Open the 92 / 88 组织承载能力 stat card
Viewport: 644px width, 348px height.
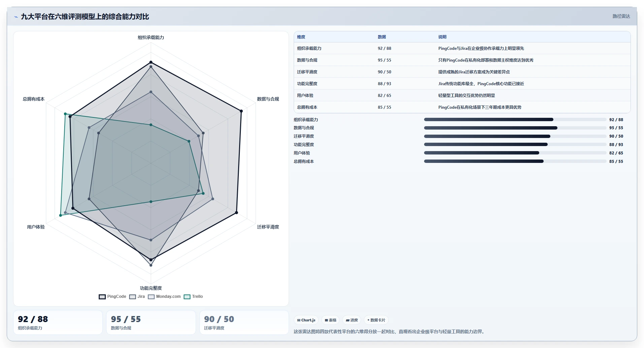click(x=58, y=322)
